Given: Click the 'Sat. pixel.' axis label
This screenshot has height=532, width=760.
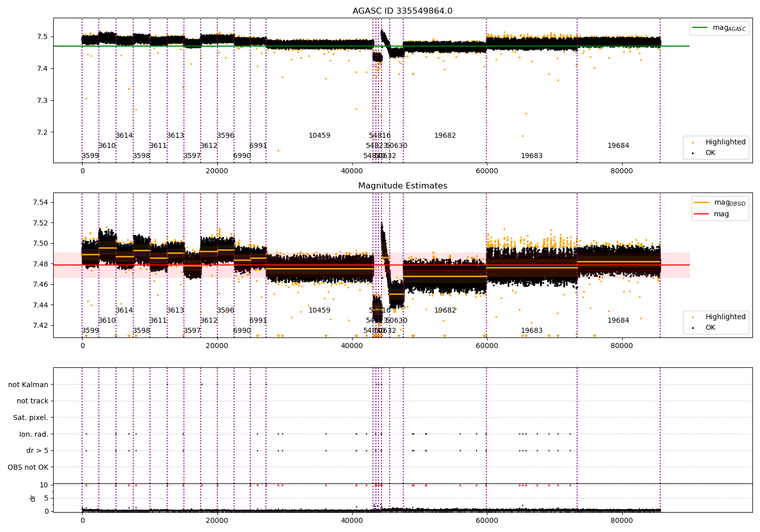Looking at the screenshot, I should 30,418.
